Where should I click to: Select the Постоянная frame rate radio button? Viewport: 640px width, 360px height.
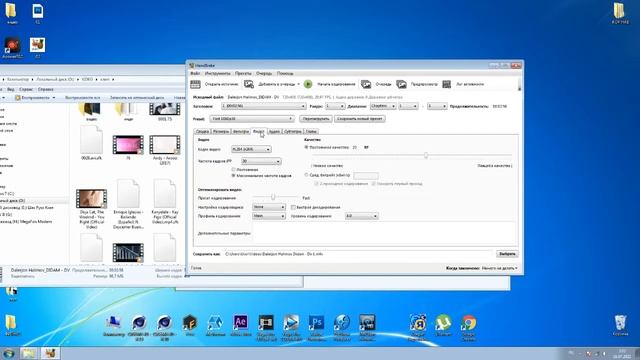click(x=233, y=169)
